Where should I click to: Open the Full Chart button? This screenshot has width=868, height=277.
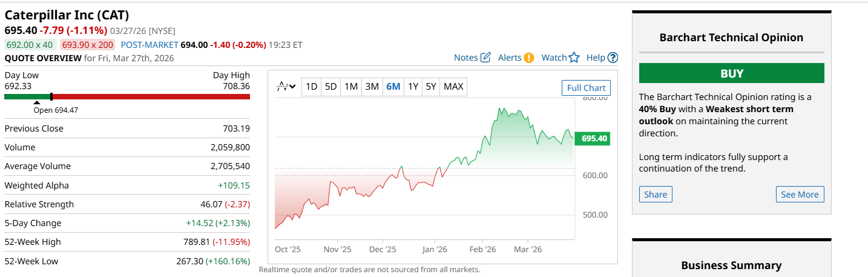(586, 88)
